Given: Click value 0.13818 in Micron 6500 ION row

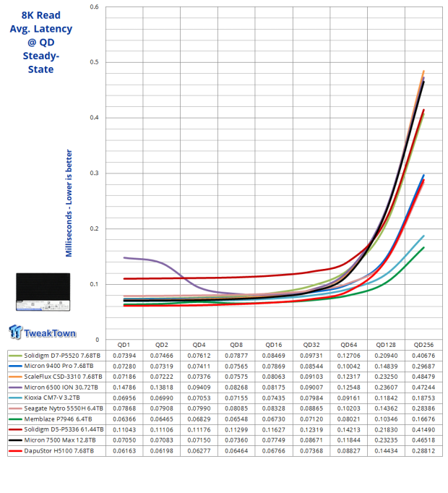Looking at the screenshot, I should click(162, 387).
